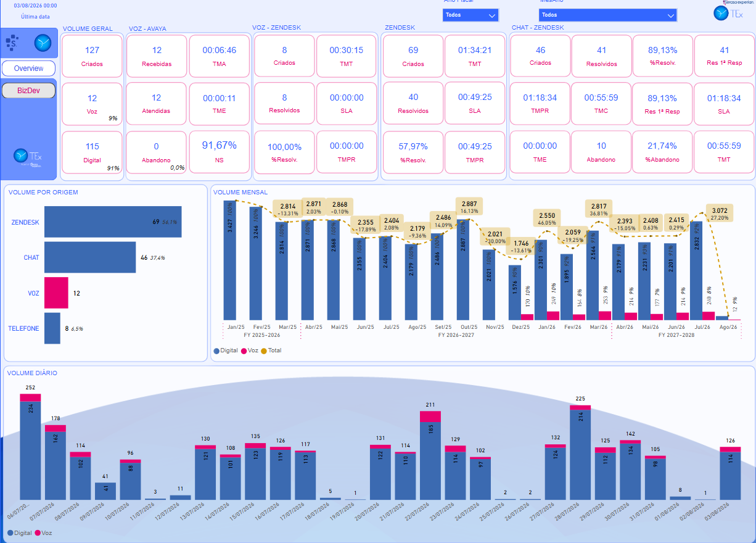Click the '0 Abandono' card in Voz - Avaya
The height and width of the screenshot is (543, 756).
(x=157, y=152)
